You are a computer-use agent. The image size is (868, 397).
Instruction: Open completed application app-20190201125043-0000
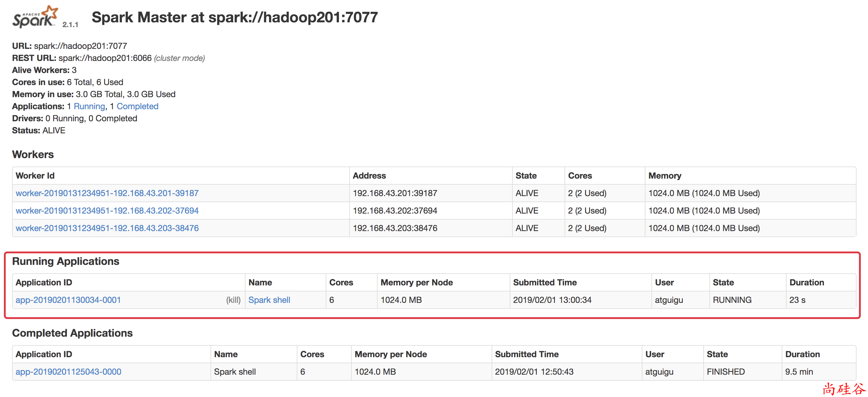68,371
